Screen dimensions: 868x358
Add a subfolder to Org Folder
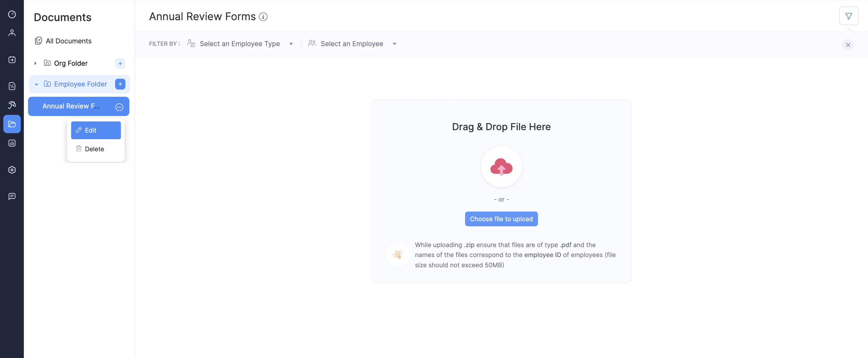[120, 63]
